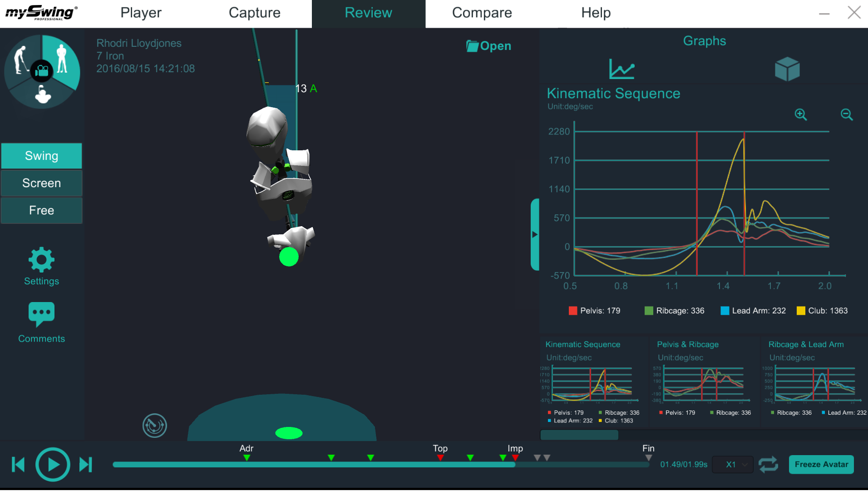Toggle the Pelvis legend in main graph
Viewport: 868px width, 491px height.
tap(594, 311)
